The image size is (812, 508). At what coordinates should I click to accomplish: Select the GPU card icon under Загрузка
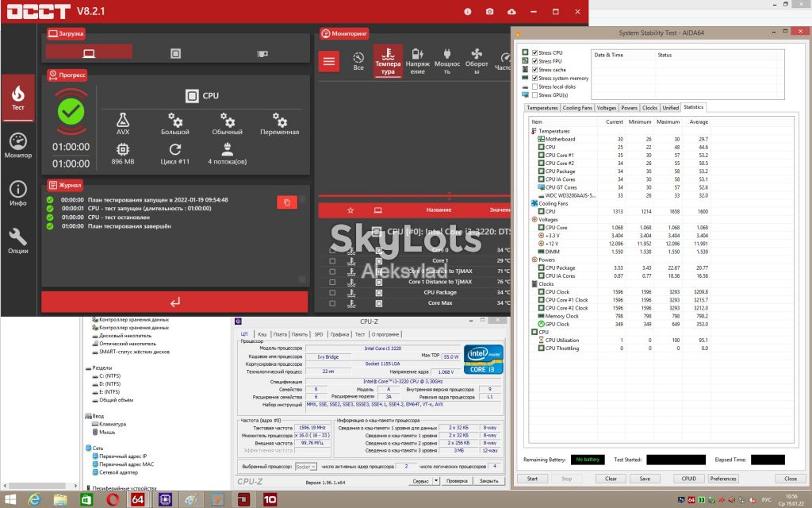coord(262,53)
